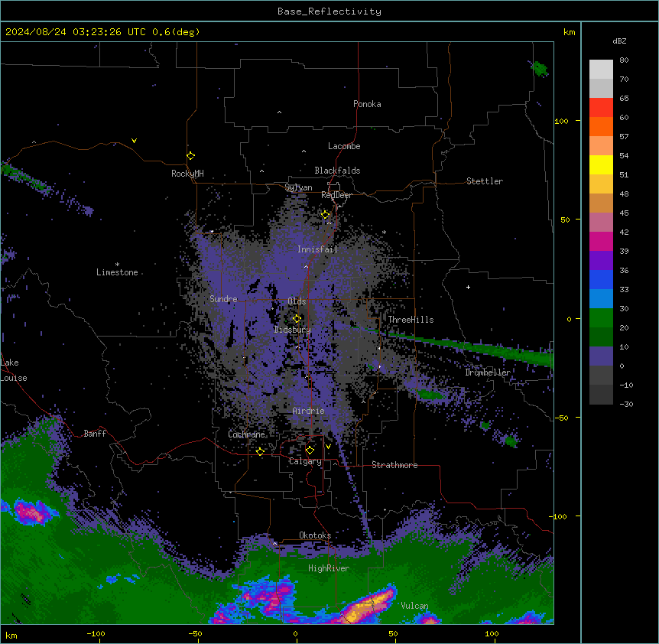Viewport: 659px width, 644px height.
Task: Select the Stettler label
Action: [485, 181]
